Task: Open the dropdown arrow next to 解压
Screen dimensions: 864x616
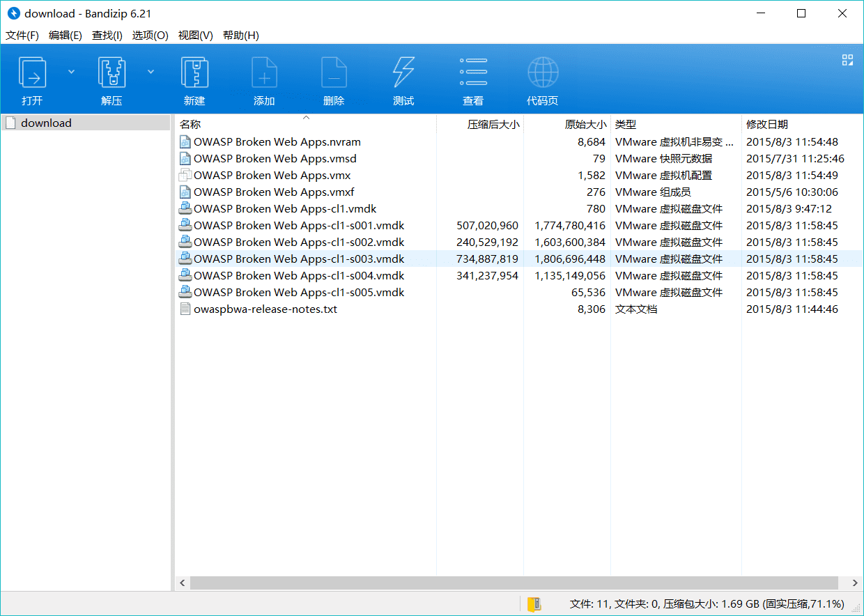Action: pyautogui.click(x=151, y=71)
